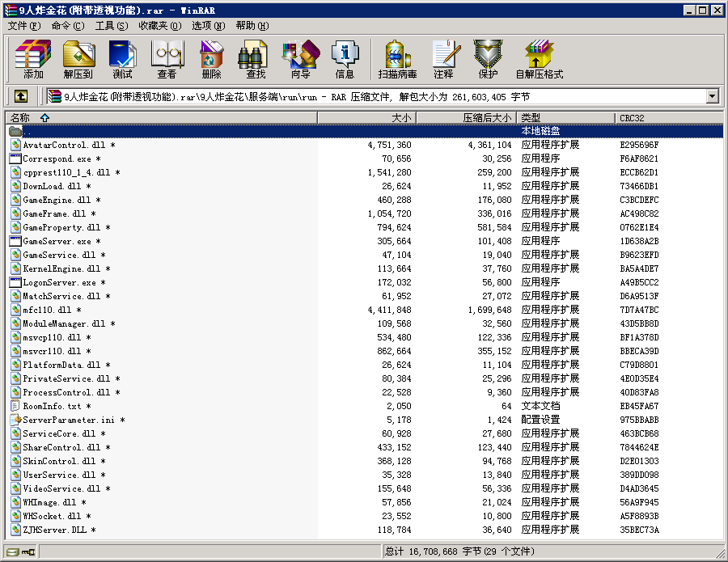This screenshot has height=562, width=728.
Task: Click the Extract To (解压到) icon
Action: (78, 59)
